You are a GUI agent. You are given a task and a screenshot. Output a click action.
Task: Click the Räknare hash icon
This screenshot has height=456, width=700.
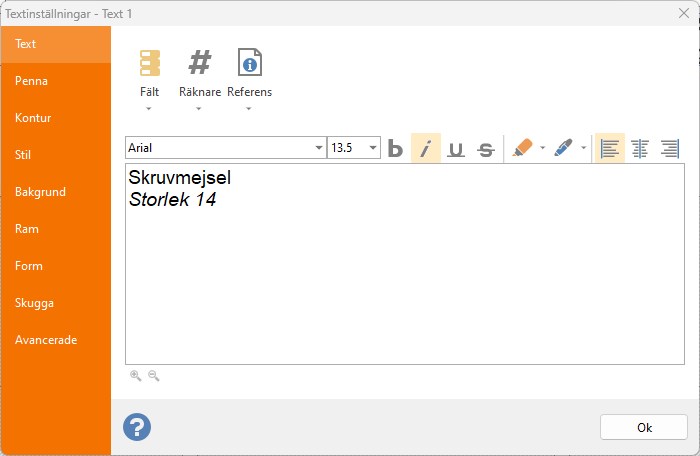[200, 63]
